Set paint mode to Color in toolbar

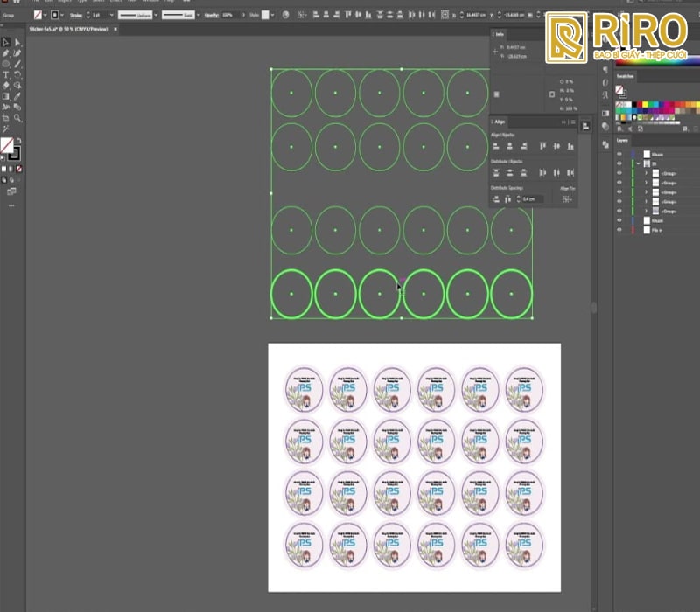pos(4,169)
